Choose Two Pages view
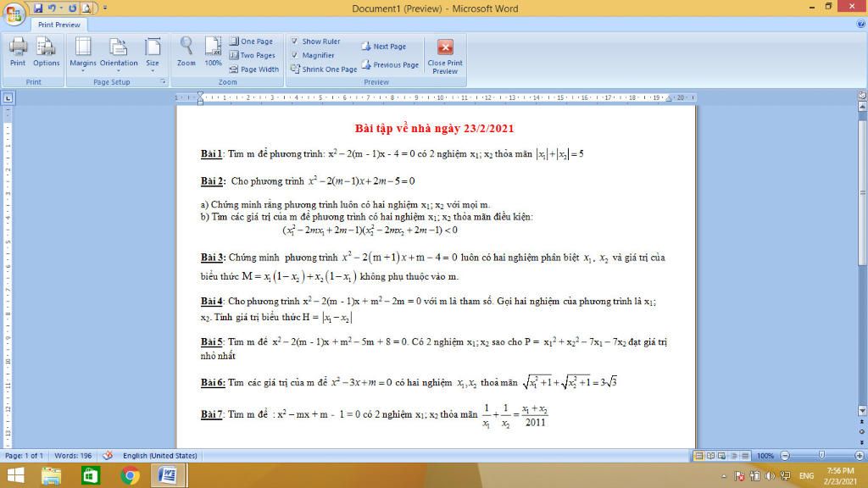Viewport: 868px width, 488px height. point(253,55)
